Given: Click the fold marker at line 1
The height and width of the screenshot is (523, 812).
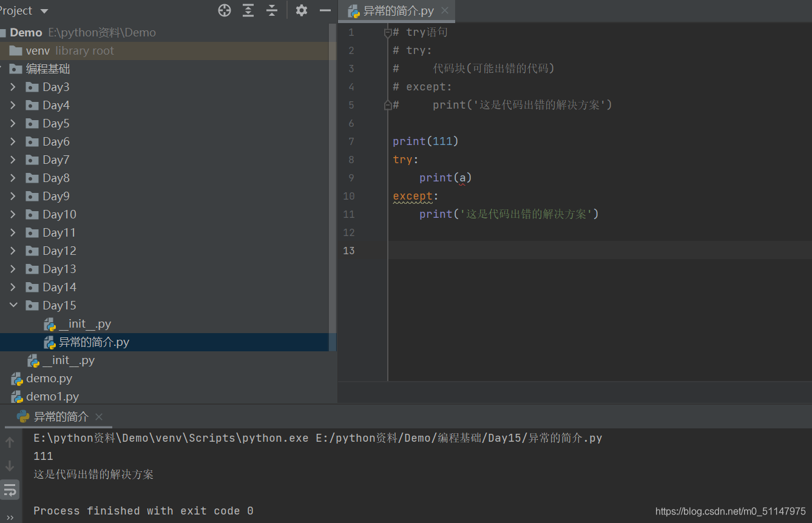Looking at the screenshot, I should (388, 33).
